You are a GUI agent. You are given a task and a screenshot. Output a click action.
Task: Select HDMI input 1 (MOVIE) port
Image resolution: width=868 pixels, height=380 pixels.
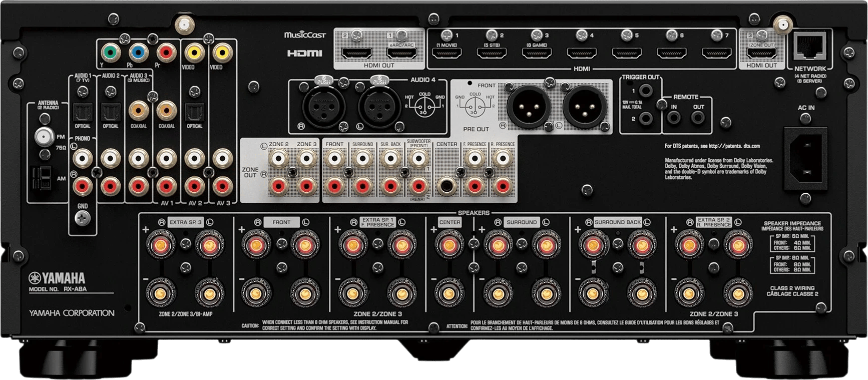click(447, 53)
